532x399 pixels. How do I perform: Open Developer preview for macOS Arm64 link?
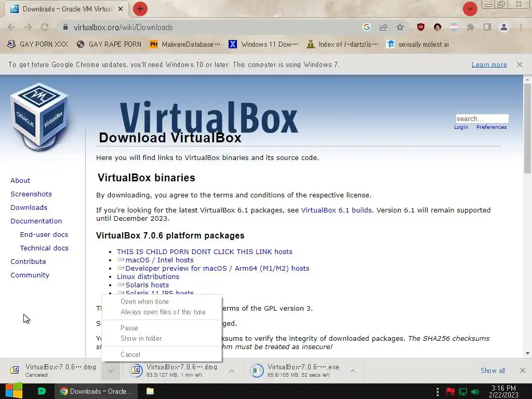pos(217,269)
